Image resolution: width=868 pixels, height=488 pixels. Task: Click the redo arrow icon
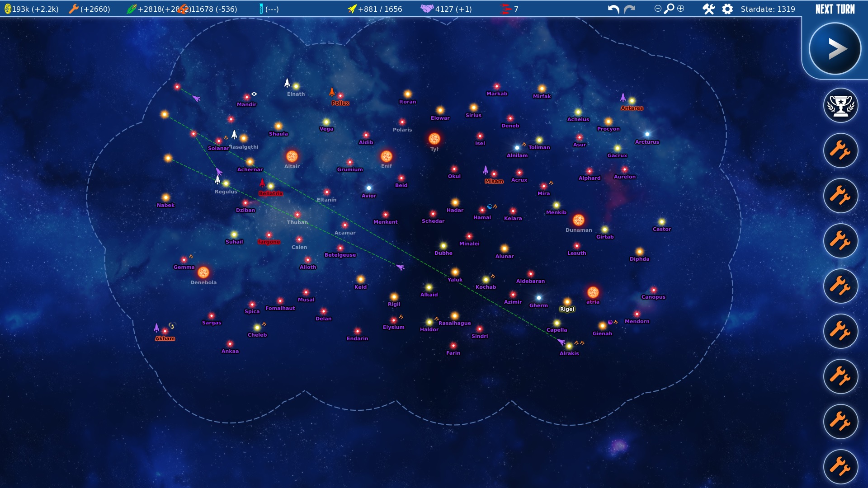point(630,9)
